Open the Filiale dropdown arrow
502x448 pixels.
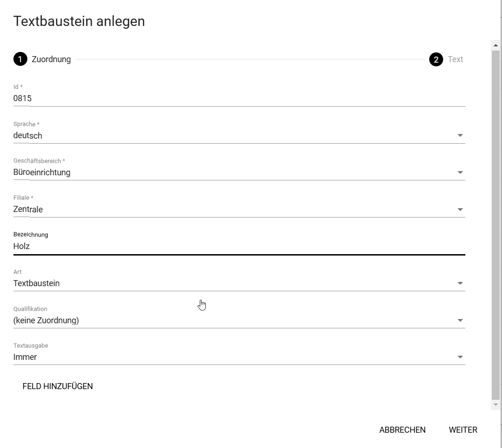tap(460, 210)
